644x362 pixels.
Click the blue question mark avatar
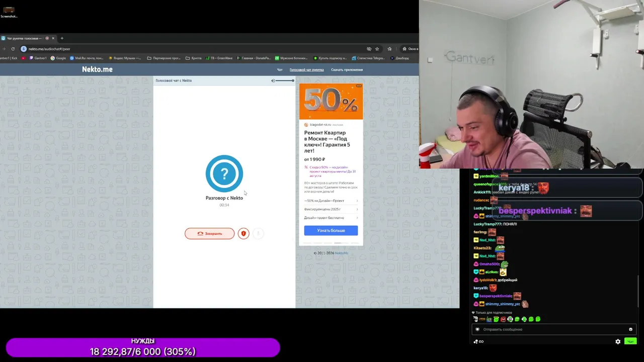(x=224, y=173)
